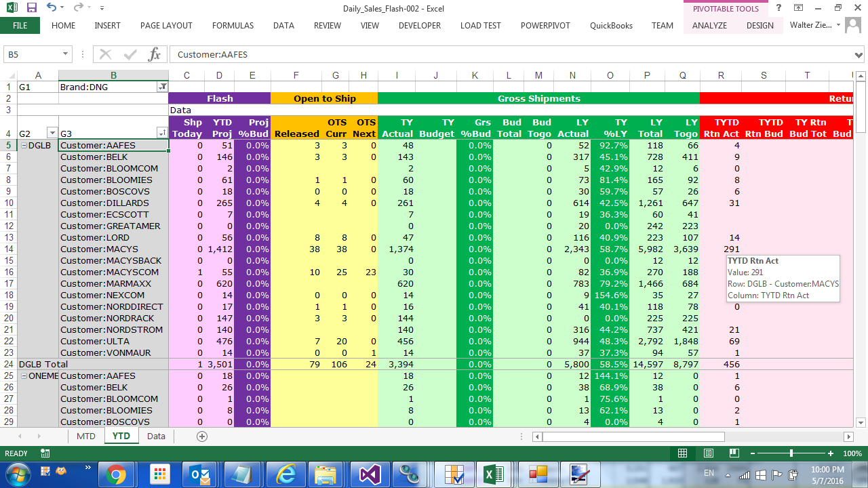
Task: Switch to the MTD sheet tab
Action: click(x=85, y=436)
